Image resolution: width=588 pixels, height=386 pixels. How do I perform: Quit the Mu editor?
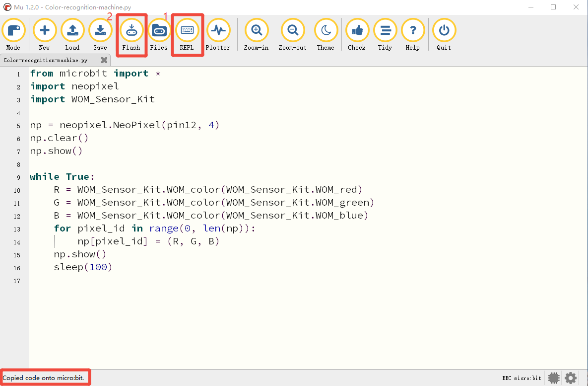click(x=444, y=35)
